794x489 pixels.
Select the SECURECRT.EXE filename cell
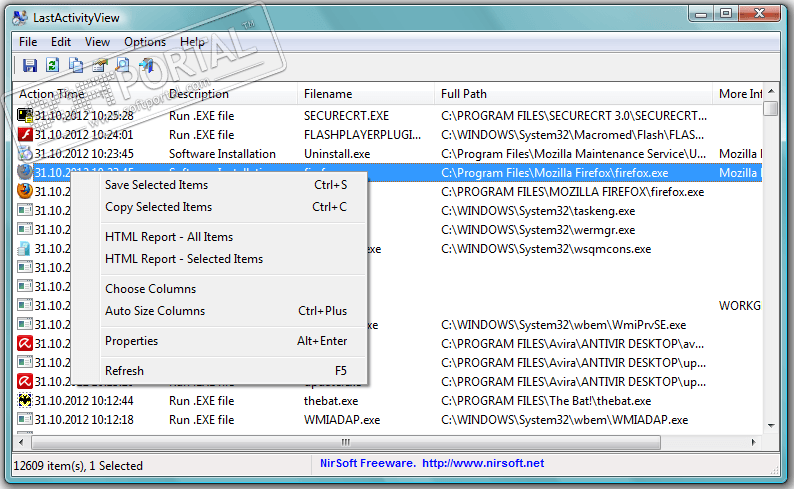pos(346,116)
